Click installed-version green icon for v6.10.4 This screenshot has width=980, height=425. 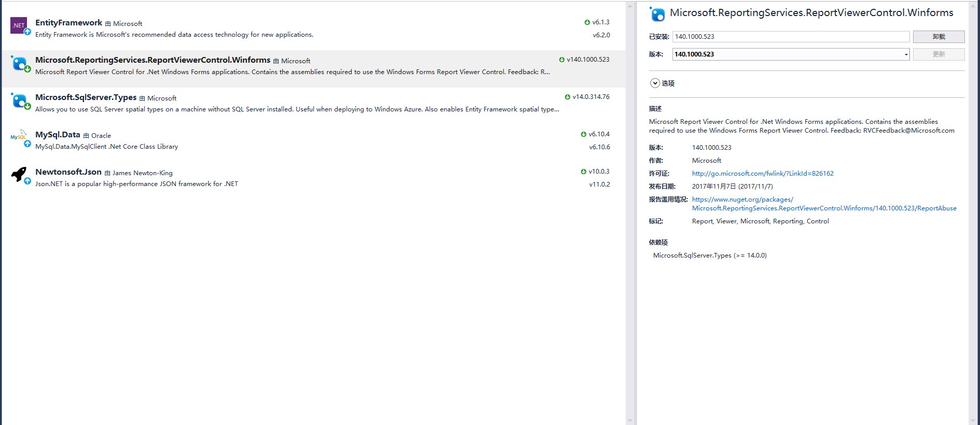[x=584, y=134]
